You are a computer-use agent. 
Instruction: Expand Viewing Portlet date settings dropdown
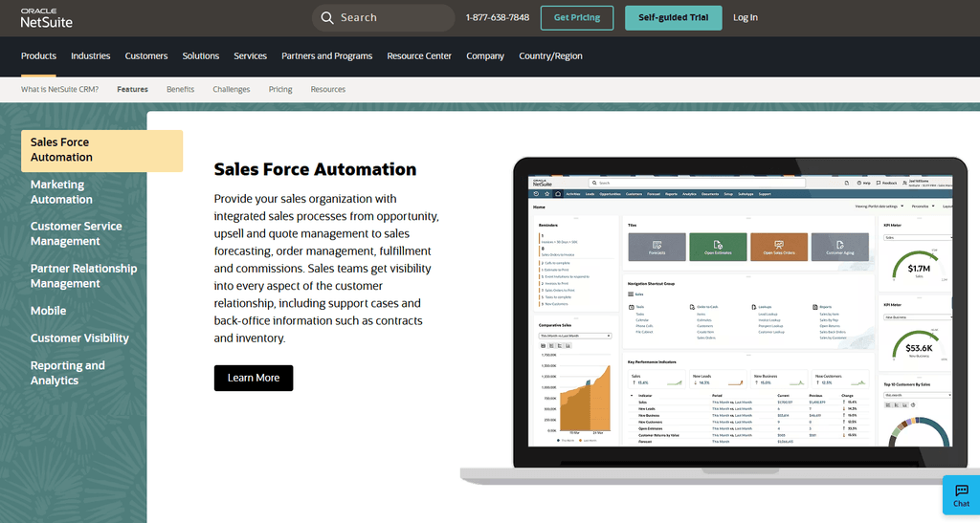880,206
